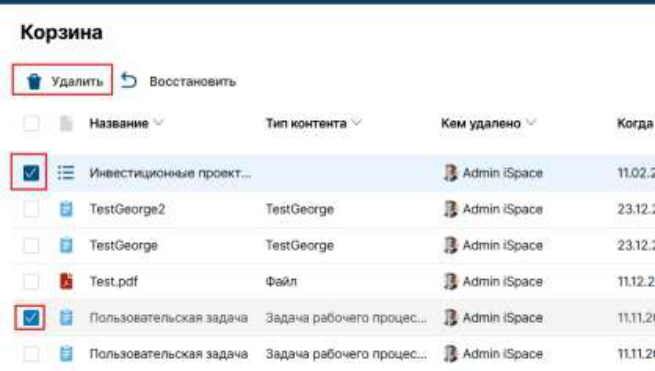
Task: Click the 11.12 date of Test.pdf
Action: [x=636, y=282]
